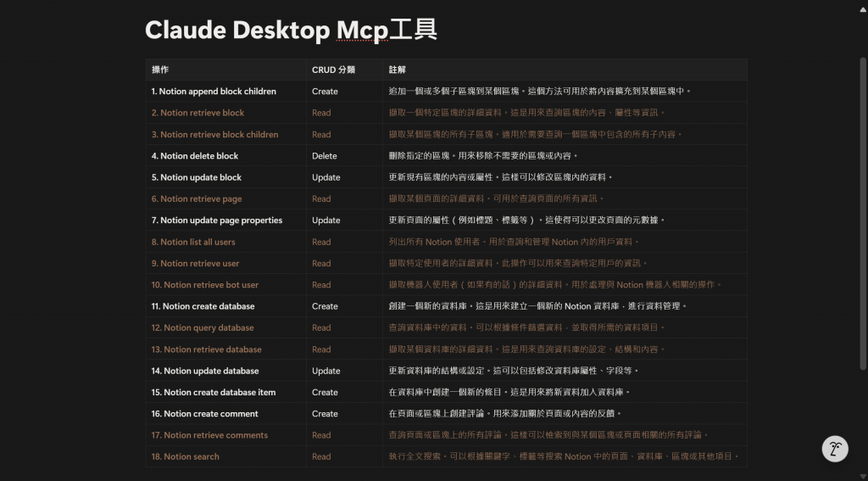Click cell "16. Notion create comment"
868x481 pixels.
pos(225,413)
